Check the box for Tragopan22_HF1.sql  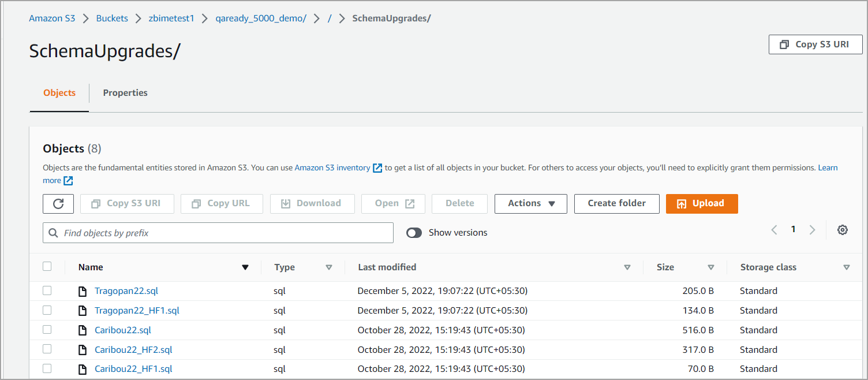47,310
